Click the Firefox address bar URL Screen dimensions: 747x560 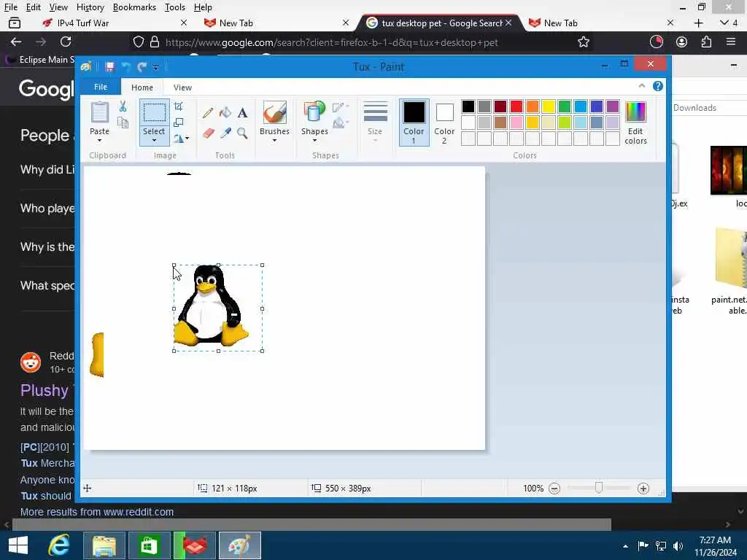[x=332, y=42]
